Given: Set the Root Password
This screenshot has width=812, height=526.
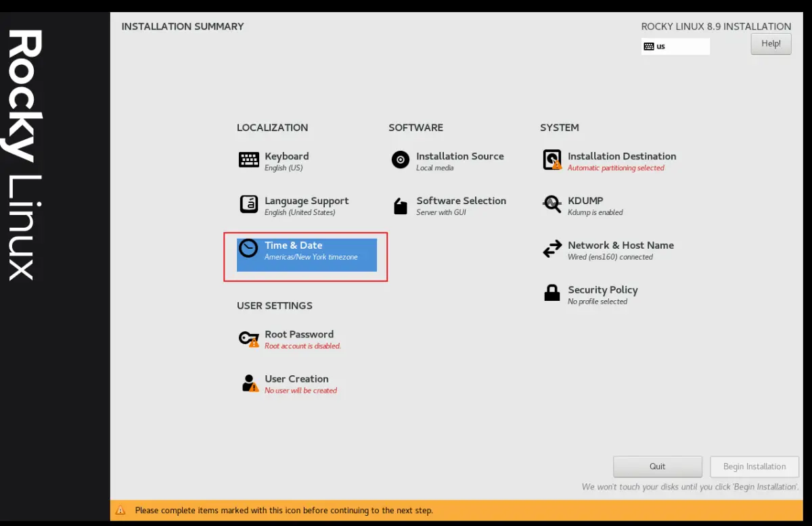Looking at the screenshot, I should pyautogui.click(x=299, y=335).
